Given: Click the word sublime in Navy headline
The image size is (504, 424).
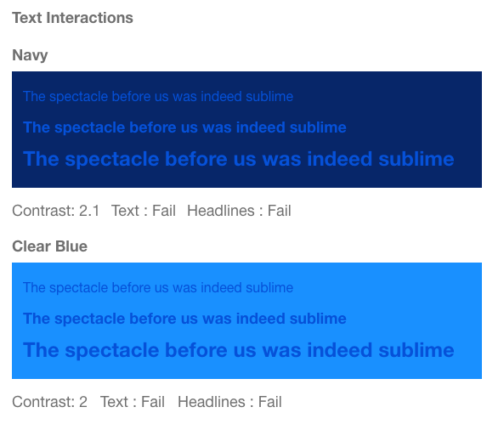Looking at the screenshot, I should click(x=416, y=159).
